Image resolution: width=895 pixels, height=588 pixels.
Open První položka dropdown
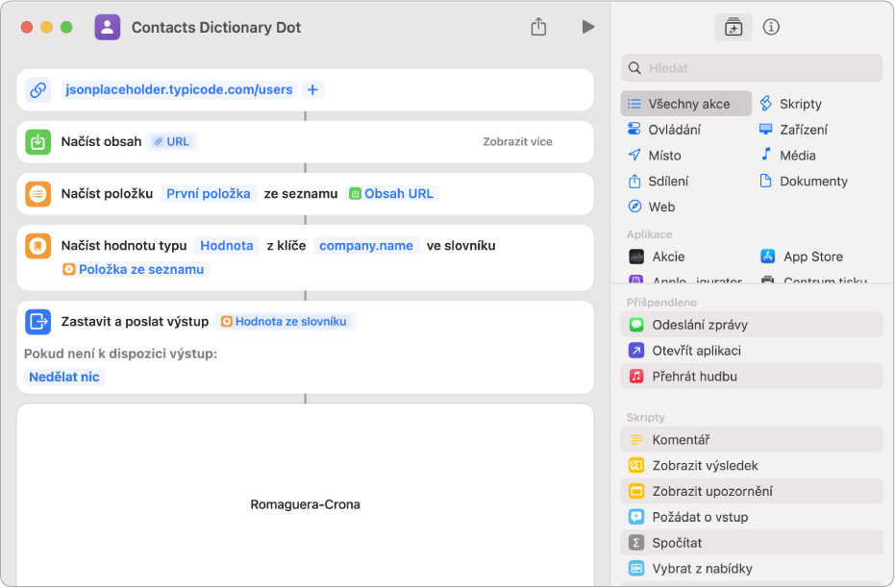[x=209, y=193]
